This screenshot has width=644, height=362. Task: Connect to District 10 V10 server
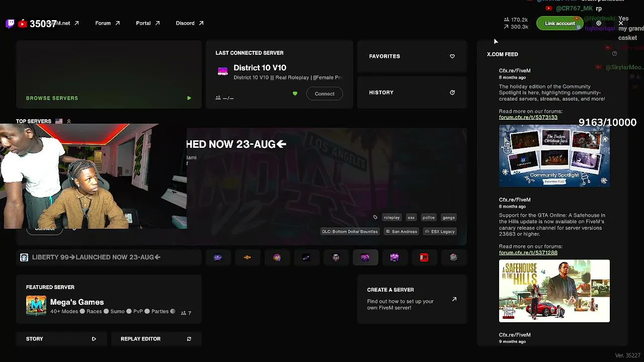coord(325,94)
